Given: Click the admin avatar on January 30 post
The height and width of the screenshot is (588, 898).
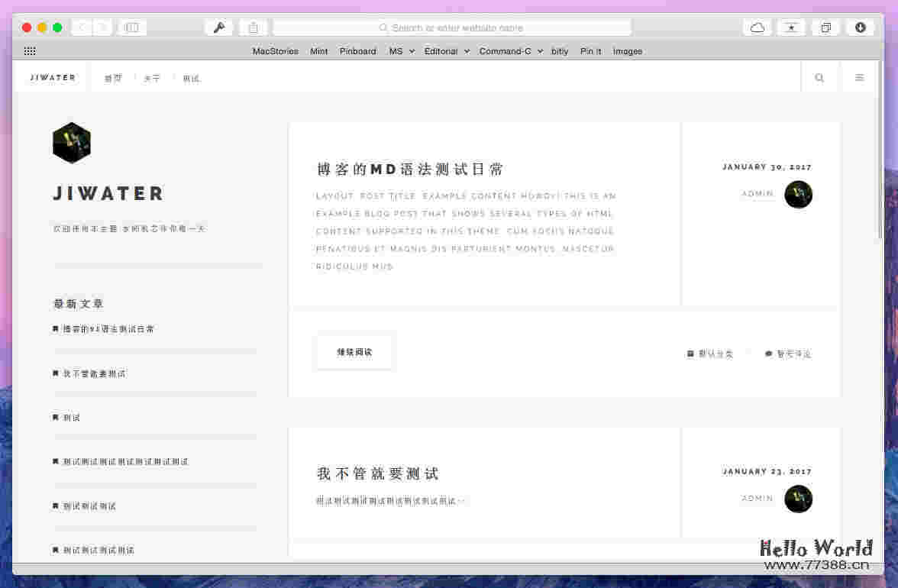Looking at the screenshot, I should click(798, 195).
